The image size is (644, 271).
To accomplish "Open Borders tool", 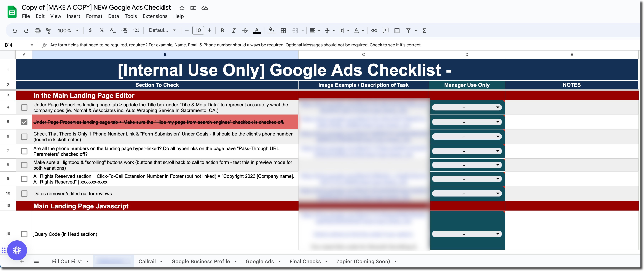I will click(x=283, y=31).
